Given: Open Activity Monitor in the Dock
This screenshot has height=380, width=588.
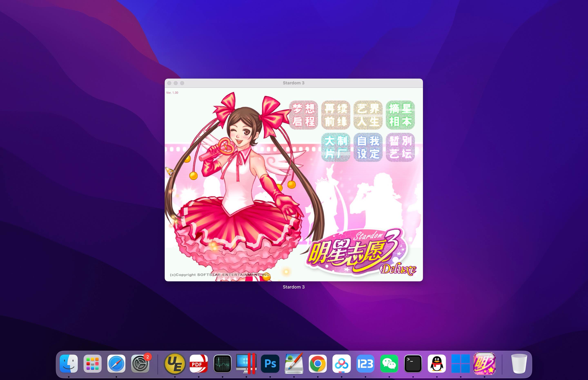Looking at the screenshot, I should coord(222,364).
